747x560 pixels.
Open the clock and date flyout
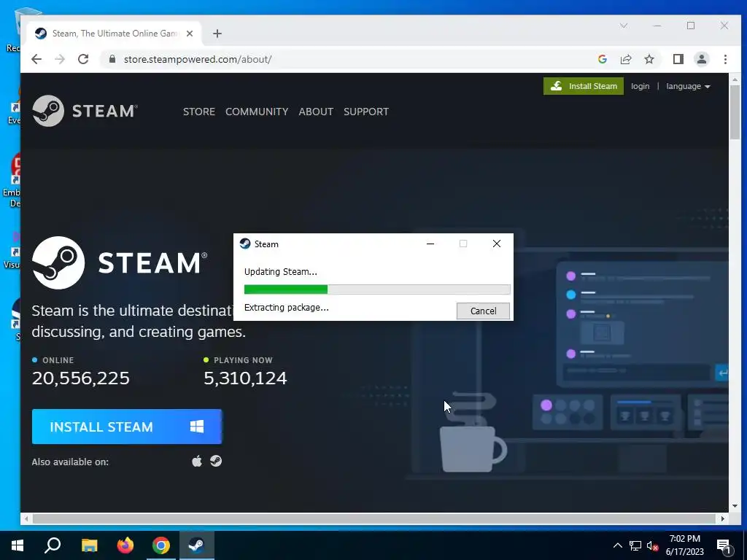[x=684, y=545]
